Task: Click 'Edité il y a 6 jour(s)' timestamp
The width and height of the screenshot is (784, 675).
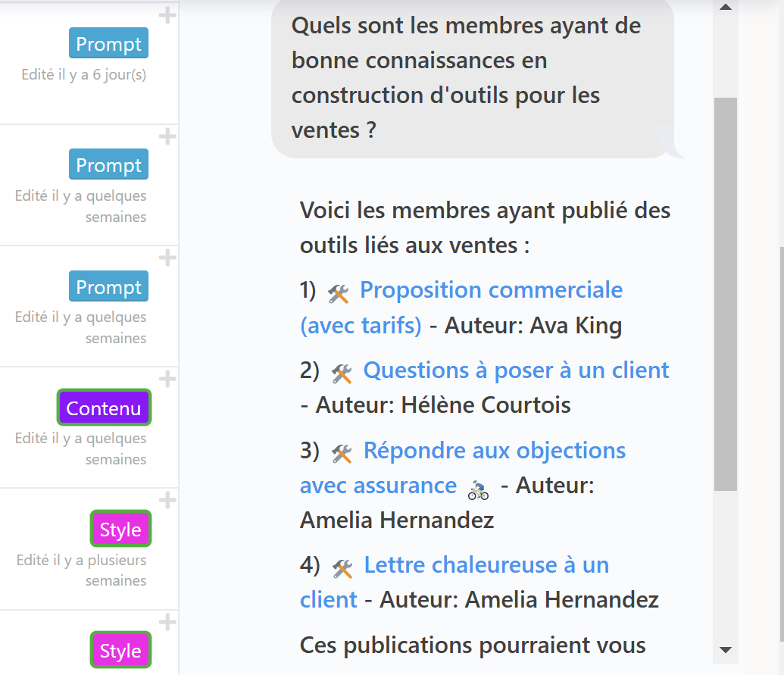Action: tap(84, 75)
